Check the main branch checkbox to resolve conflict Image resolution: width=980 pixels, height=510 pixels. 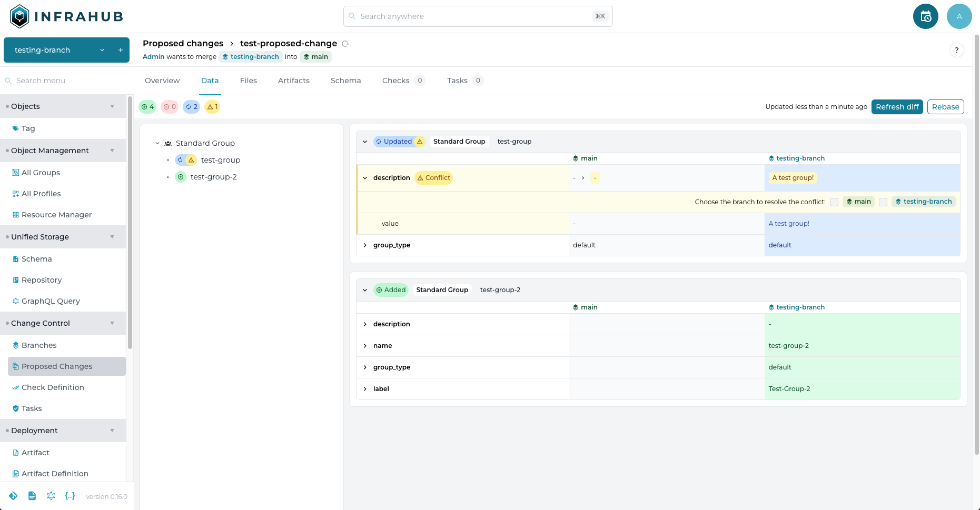[834, 202]
